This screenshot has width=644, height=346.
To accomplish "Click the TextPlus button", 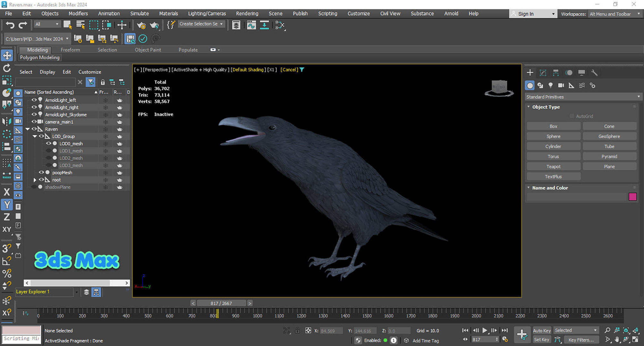I will click(553, 177).
